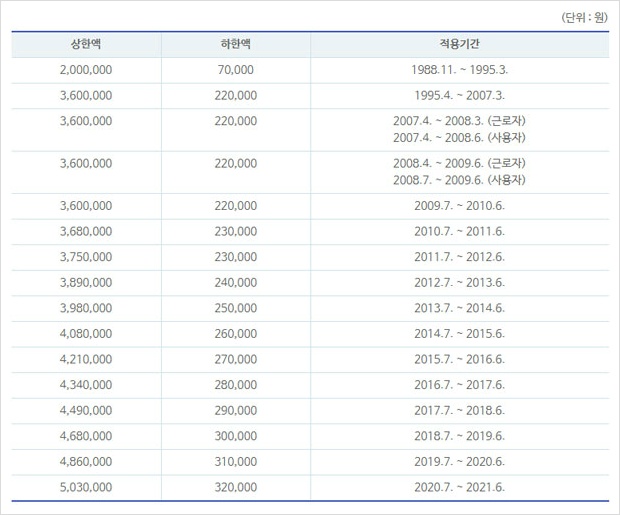620x515 pixels.
Task: Select the 2,000,000 upper limit cell
Action: [86, 70]
